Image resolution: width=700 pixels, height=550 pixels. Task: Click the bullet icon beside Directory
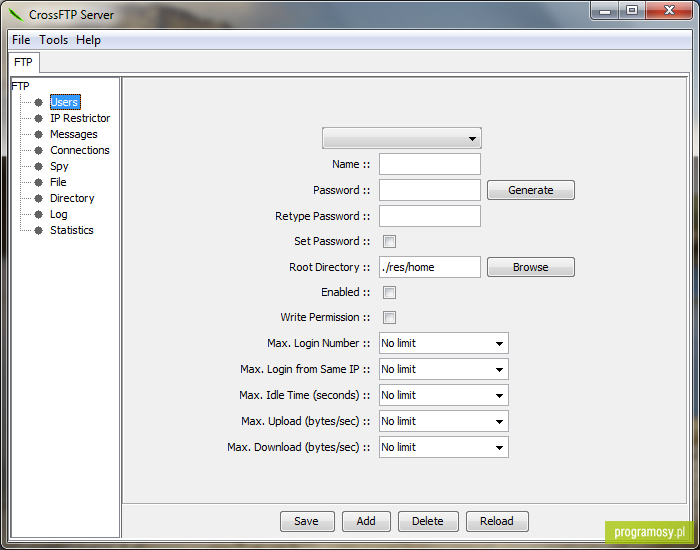tap(39, 198)
